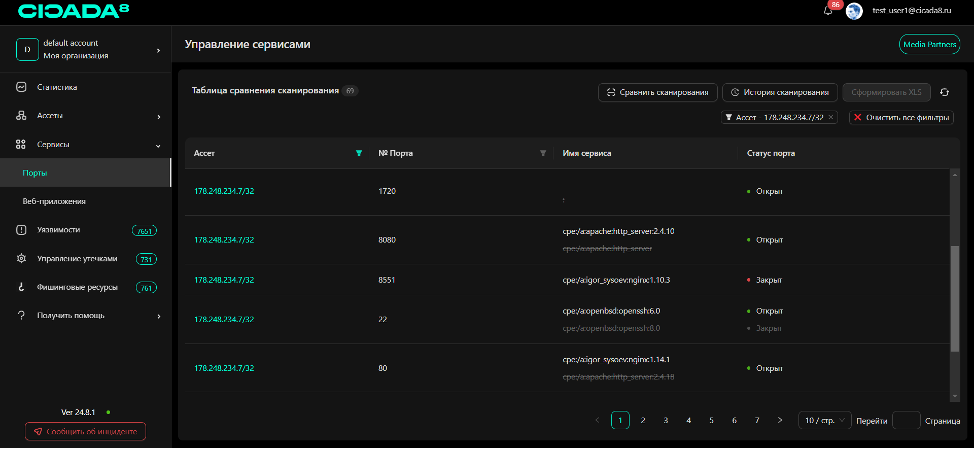The height and width of the screenshot is (449, 974).
Task: Click the История сканирования button
Action: tap(779, 92)
